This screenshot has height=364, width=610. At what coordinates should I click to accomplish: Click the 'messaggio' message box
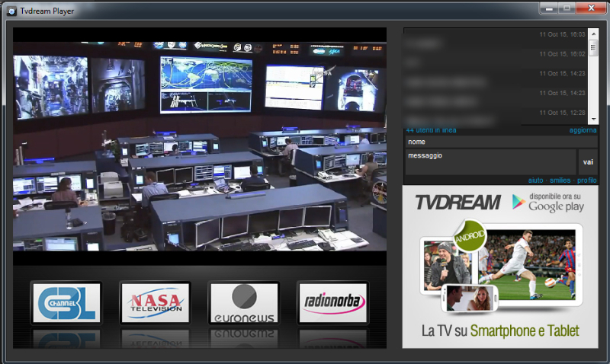click(490, 162)
